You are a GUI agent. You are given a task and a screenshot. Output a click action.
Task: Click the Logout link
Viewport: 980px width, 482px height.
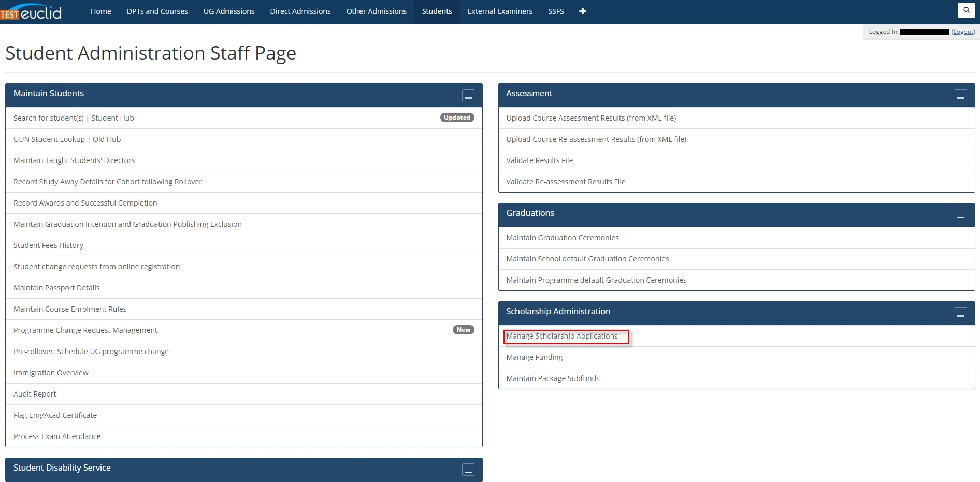(x=963, y=32)
